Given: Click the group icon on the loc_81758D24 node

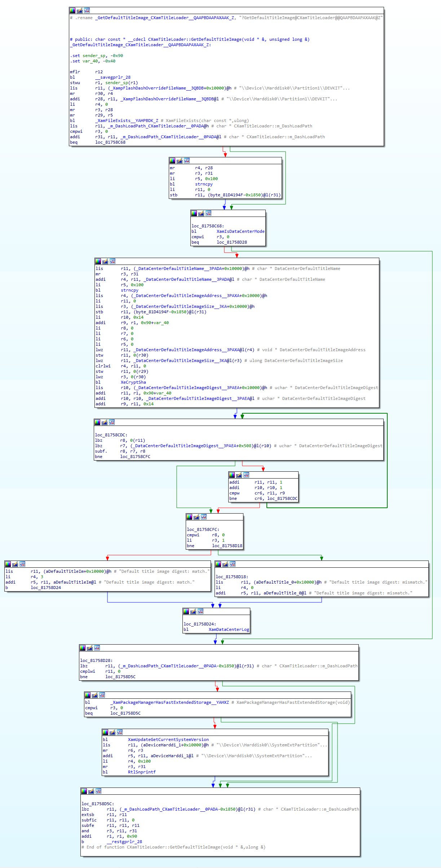Looking at the screenshot, I should (x=200, y=611).
